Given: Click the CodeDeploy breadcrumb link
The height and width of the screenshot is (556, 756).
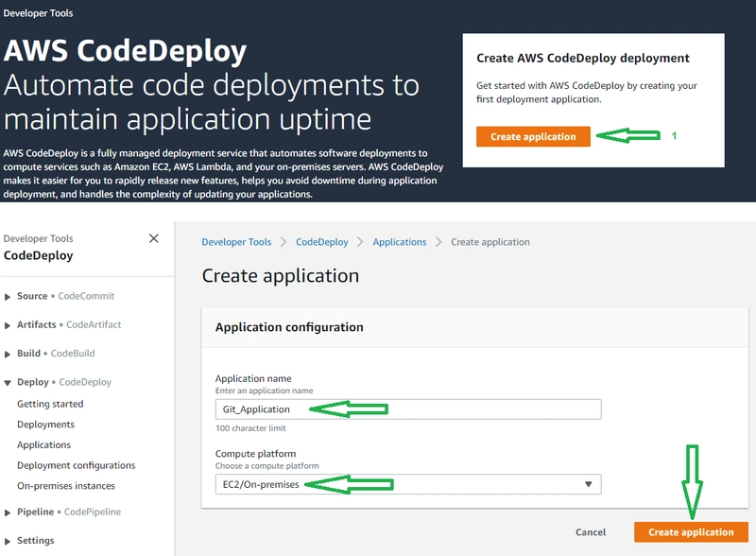Looking at the screenshot, I should tap(321, 242).
